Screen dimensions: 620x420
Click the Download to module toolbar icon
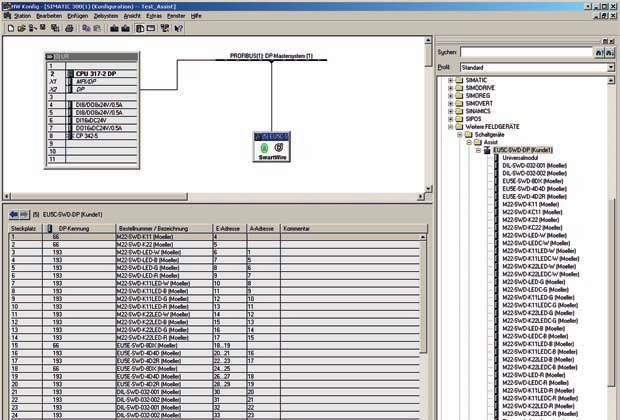[114, 28]
